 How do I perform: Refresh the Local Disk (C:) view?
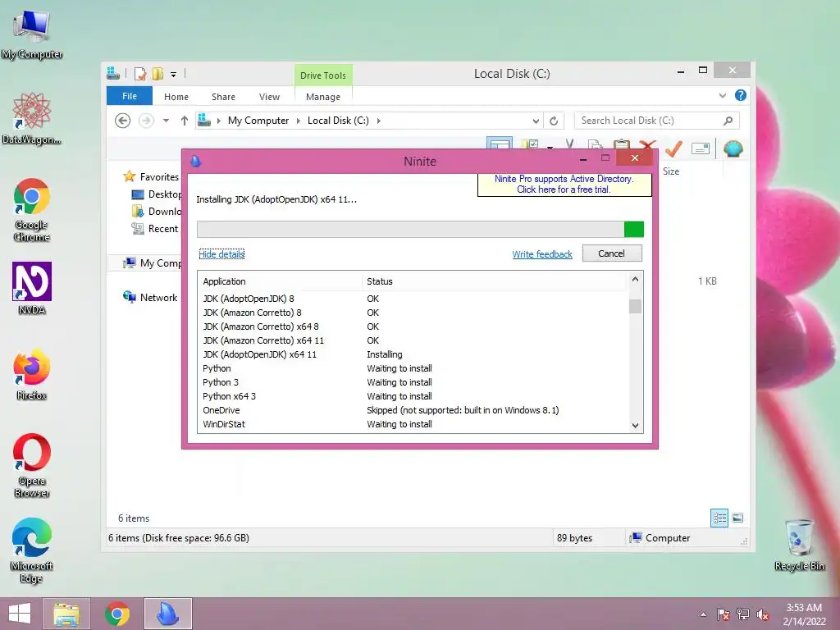pyautogui.click(x=554, y=121)
